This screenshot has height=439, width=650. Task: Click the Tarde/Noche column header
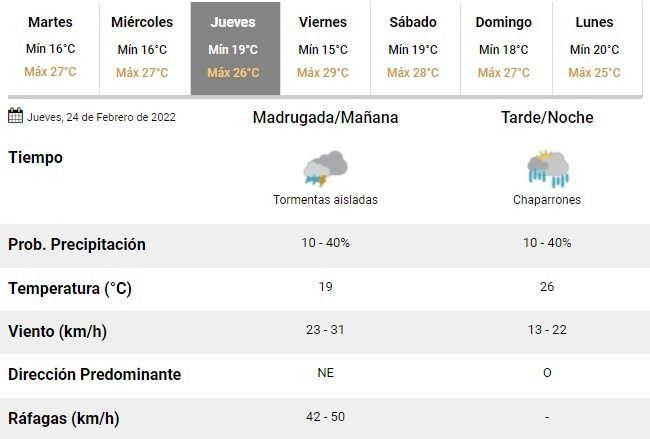tap(547, 117)
